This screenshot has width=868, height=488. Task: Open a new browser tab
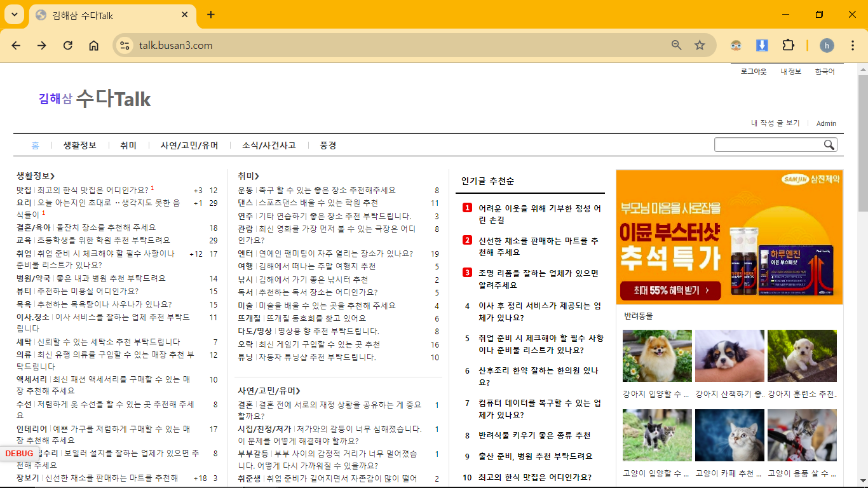click(211, 15)
